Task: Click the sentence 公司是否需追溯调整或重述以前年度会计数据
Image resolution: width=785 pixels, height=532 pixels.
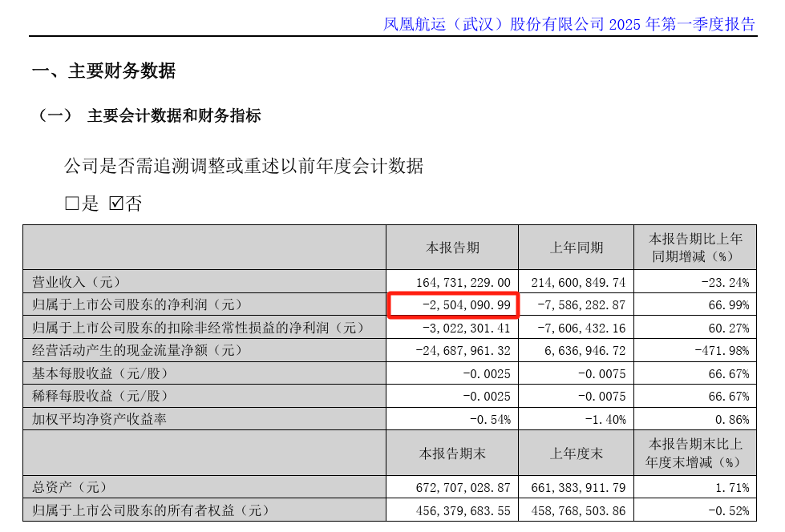Action: click(244, 166)
